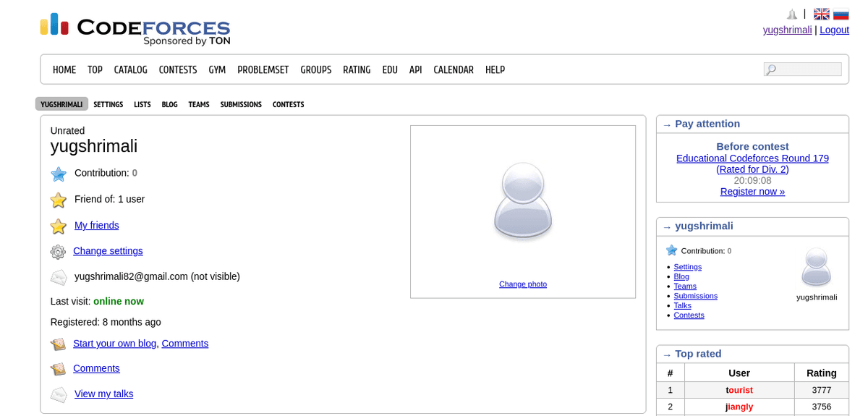868x416 pixels.
Task: Open the notifications bell icon
Action: point(792,14)
